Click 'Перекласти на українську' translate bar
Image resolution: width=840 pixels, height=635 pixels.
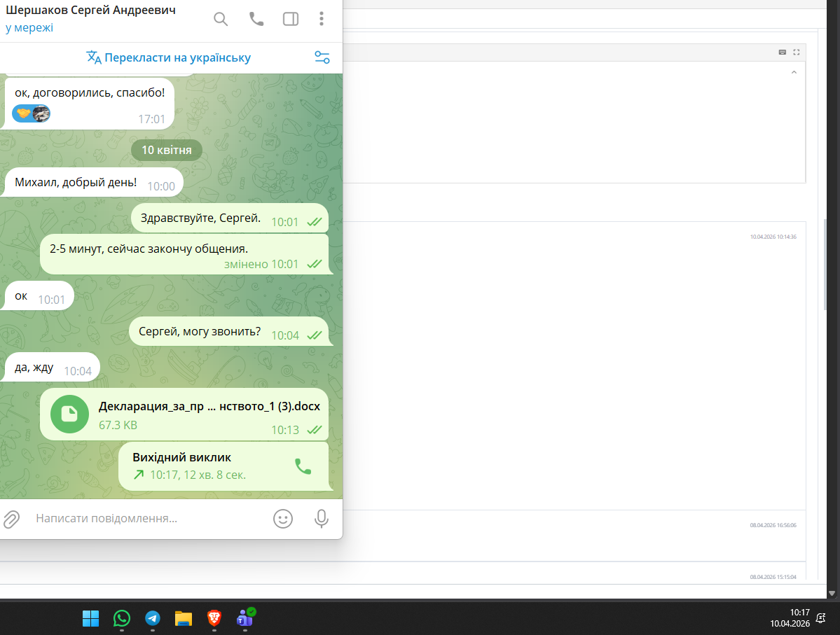[x=169, y=57]
